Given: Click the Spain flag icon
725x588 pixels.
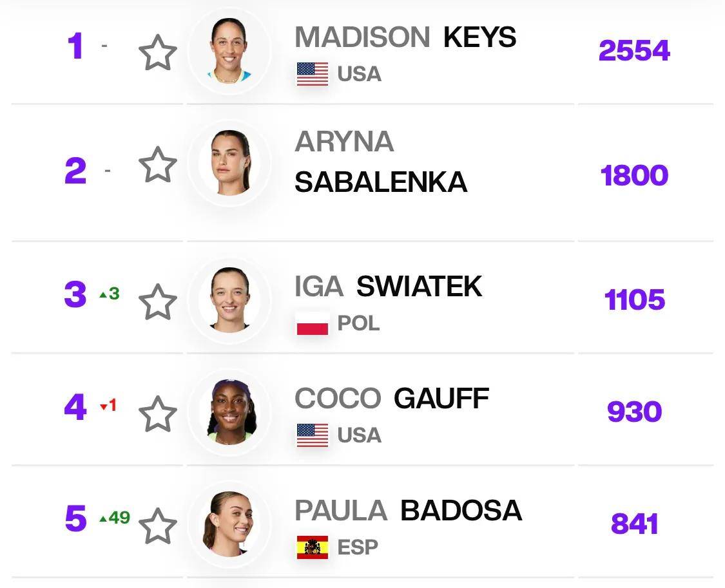Looking at the screenshot, I should [313, 547].
